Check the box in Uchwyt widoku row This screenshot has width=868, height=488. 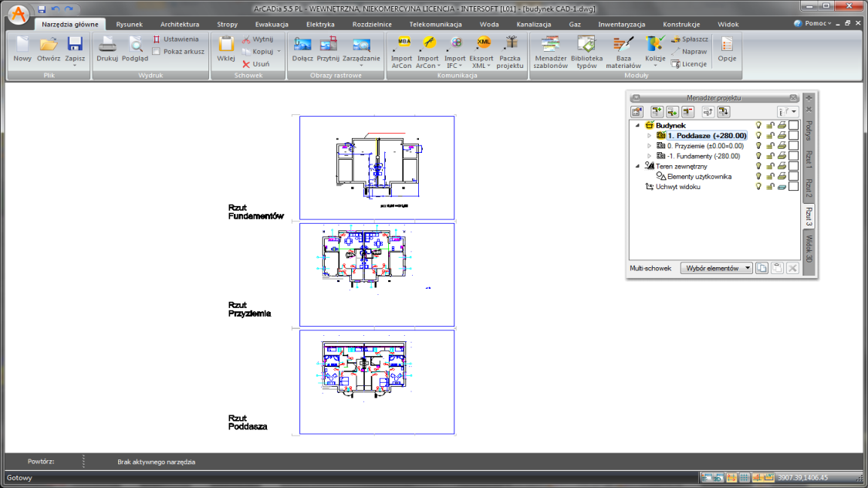(793, 187)
